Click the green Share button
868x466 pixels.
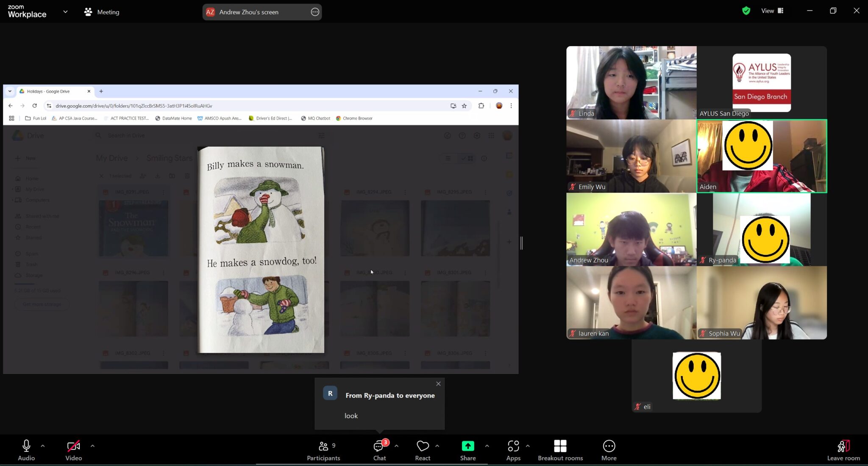tap(468, 450)
